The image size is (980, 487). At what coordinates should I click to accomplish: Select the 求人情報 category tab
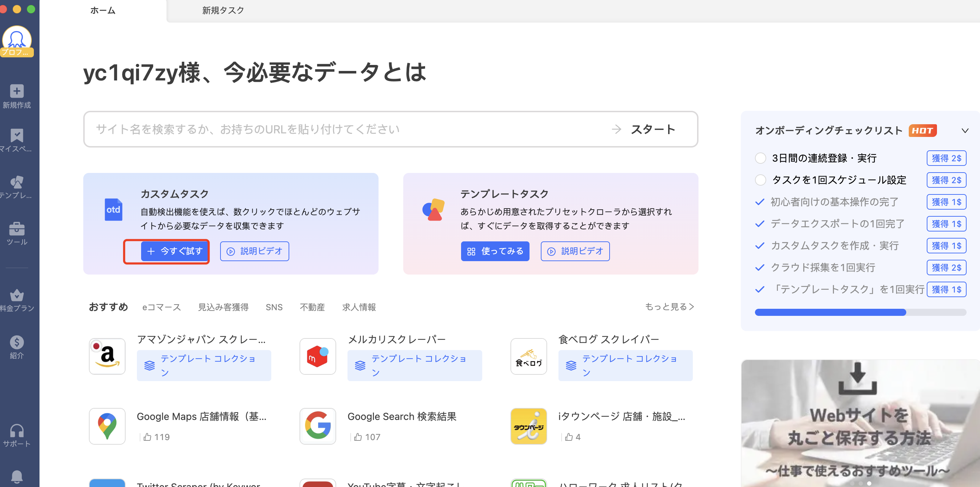click(359, 307)
